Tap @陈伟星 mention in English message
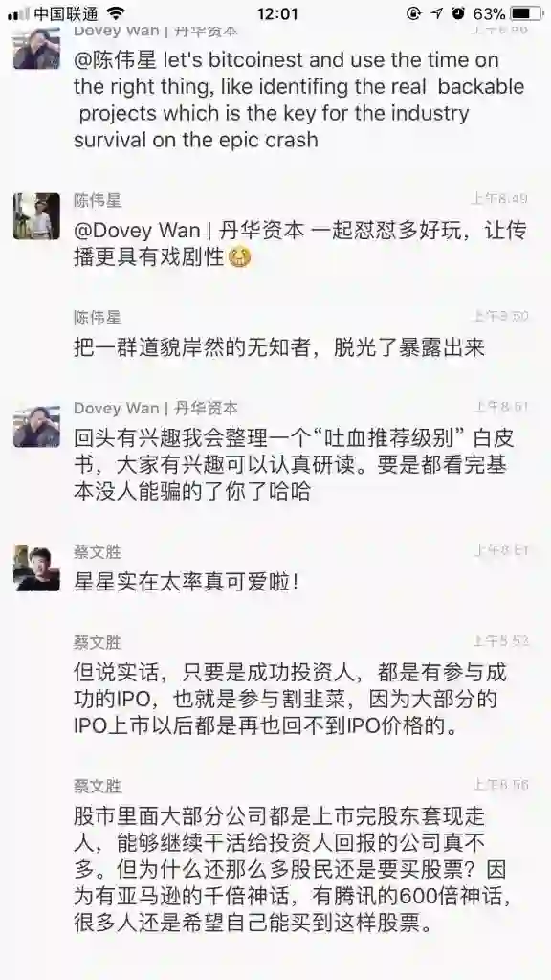The image size is (551, 980). 115,60
